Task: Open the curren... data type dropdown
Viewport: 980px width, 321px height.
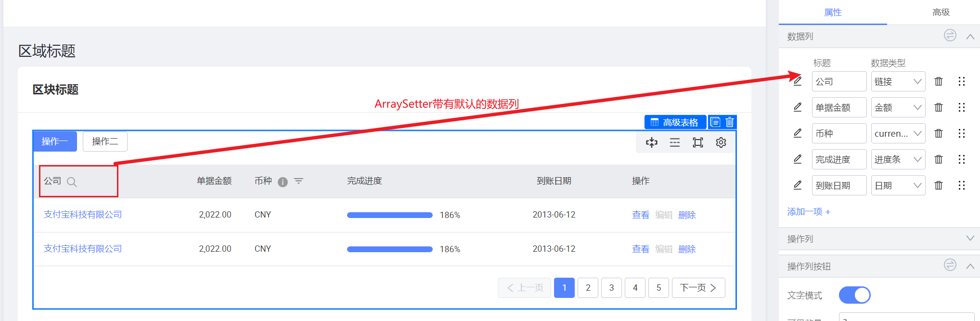Action: [x=898, y=133]
